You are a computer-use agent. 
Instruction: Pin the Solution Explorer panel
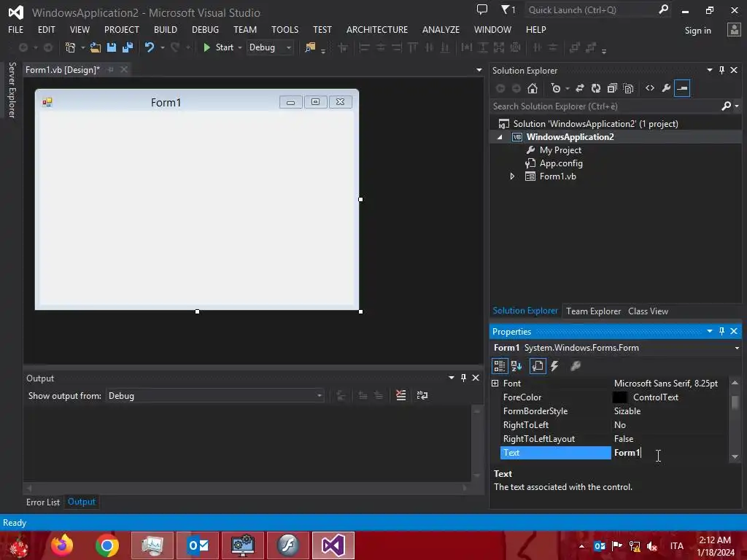point(721,70)
